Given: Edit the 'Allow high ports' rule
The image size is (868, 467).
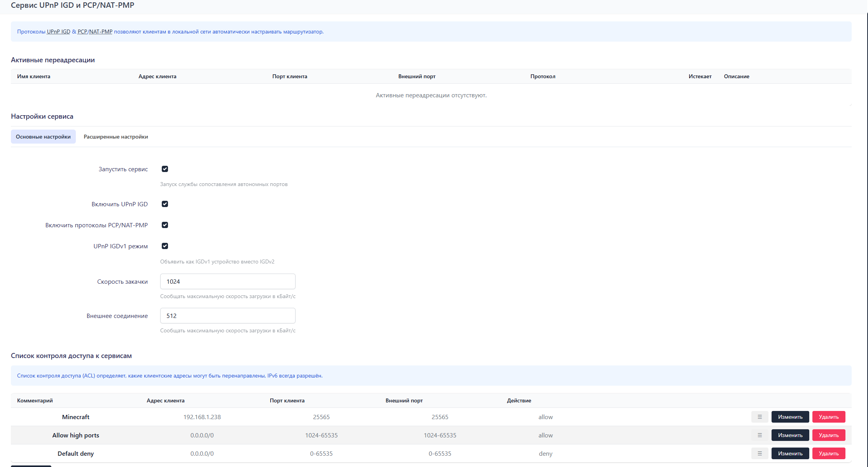Looking at the screenshot, I should pyautogui.click(x=790, y=435).
